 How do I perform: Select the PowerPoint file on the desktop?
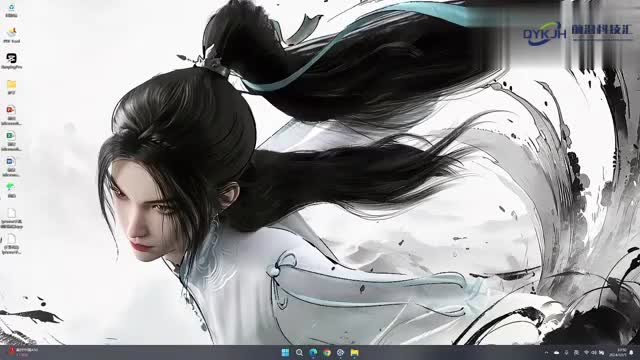[x=11, y=115]
